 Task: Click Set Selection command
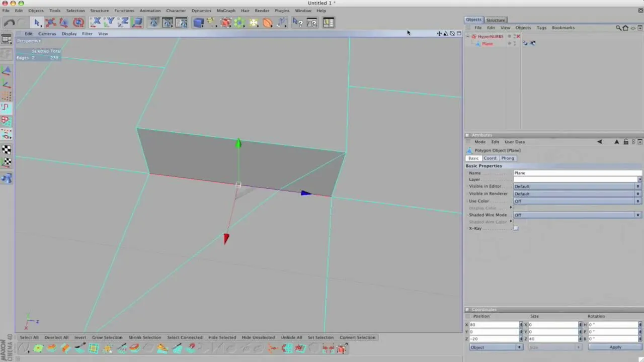[x=320, y=337]
